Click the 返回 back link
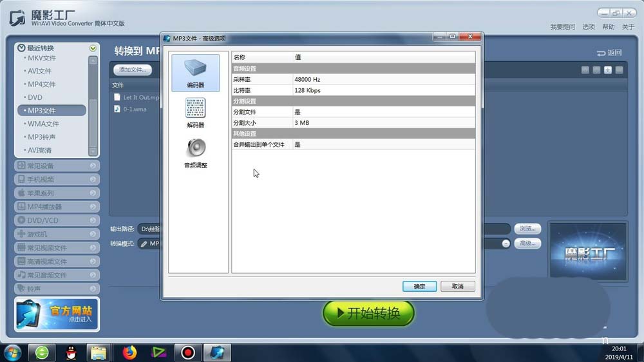644x362 pixels. [609, 53]
